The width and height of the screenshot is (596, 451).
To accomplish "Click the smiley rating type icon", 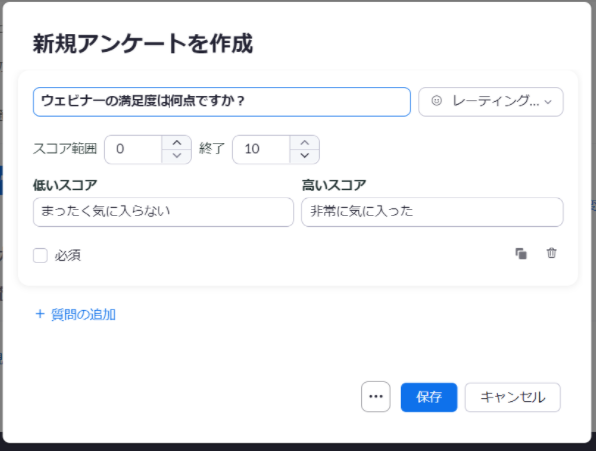I will click(x=436, y=101).
